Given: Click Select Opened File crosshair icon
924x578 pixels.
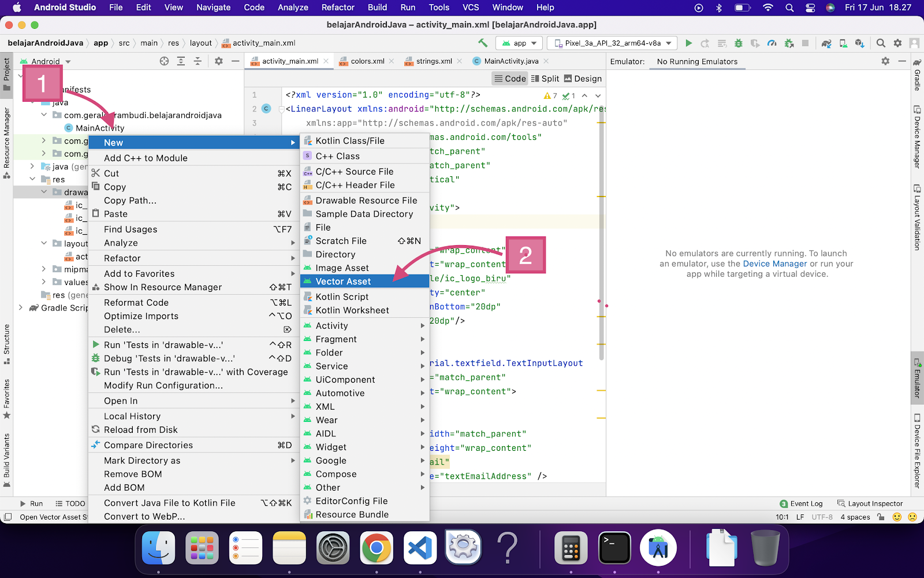Looking at the screenshot, I should pos(164,61).
